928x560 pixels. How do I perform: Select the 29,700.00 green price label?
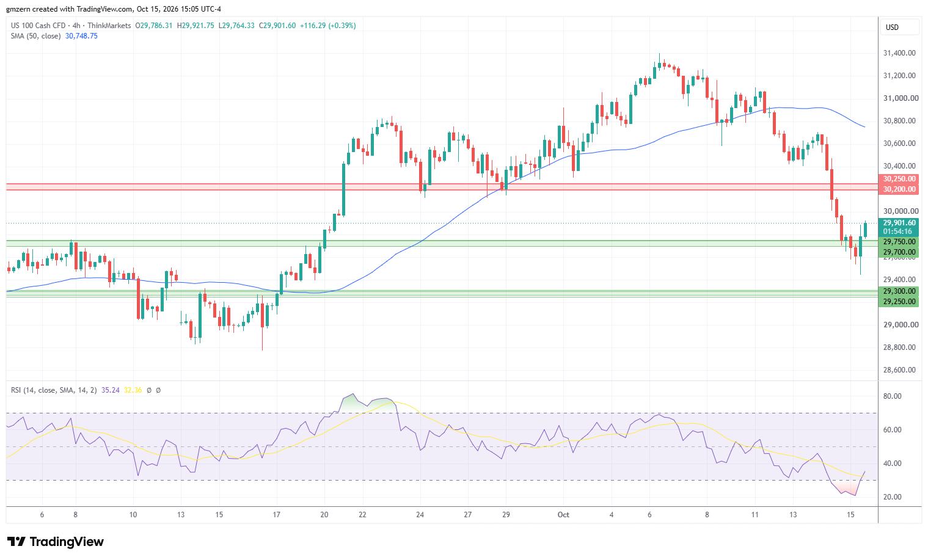point(899,252)
